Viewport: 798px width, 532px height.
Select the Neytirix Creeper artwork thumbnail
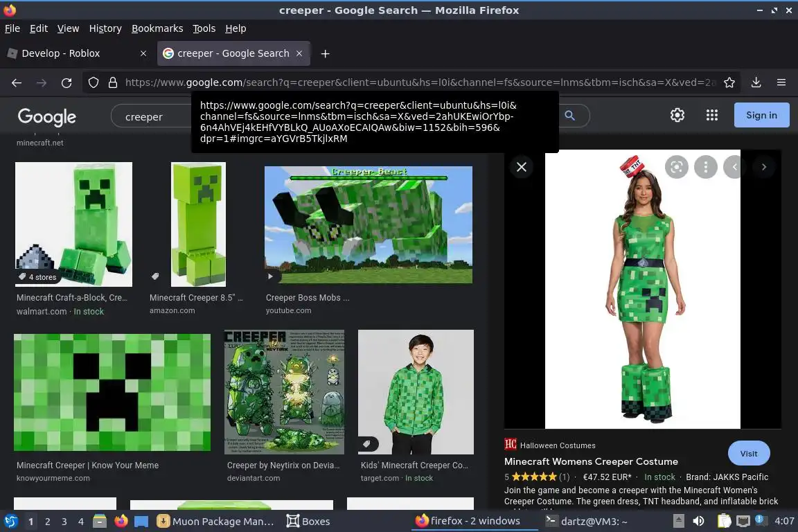(x=284, y=392)
